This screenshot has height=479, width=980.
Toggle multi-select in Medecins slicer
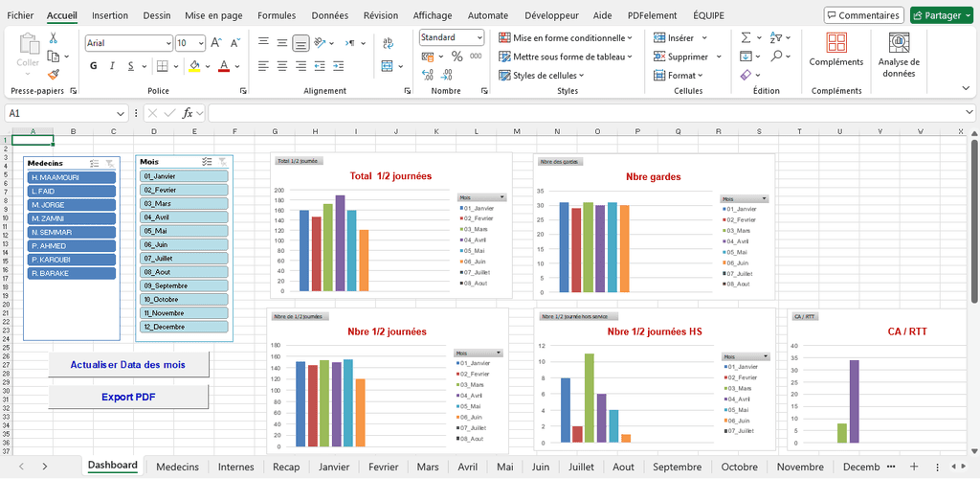(x=94, y=164)
